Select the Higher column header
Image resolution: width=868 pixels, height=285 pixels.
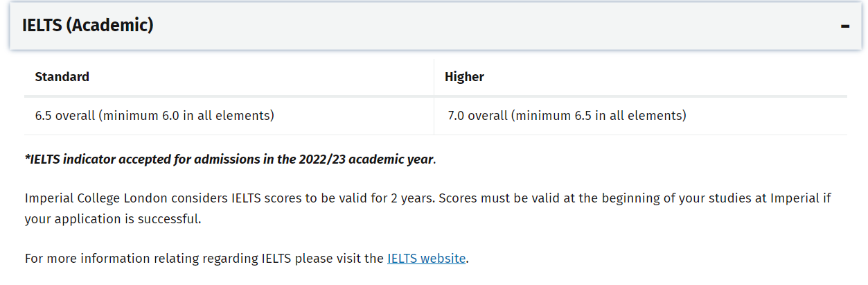(641, 77)
